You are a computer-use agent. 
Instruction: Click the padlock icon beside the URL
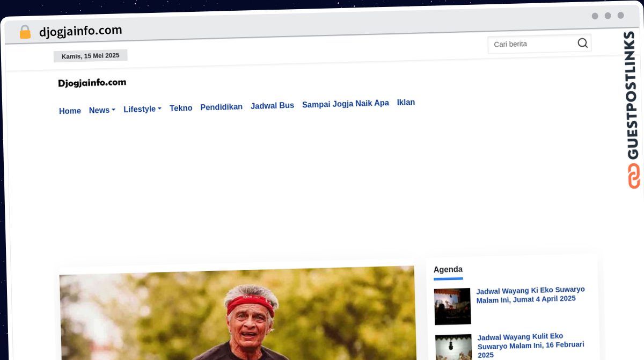tap(25, 32)
